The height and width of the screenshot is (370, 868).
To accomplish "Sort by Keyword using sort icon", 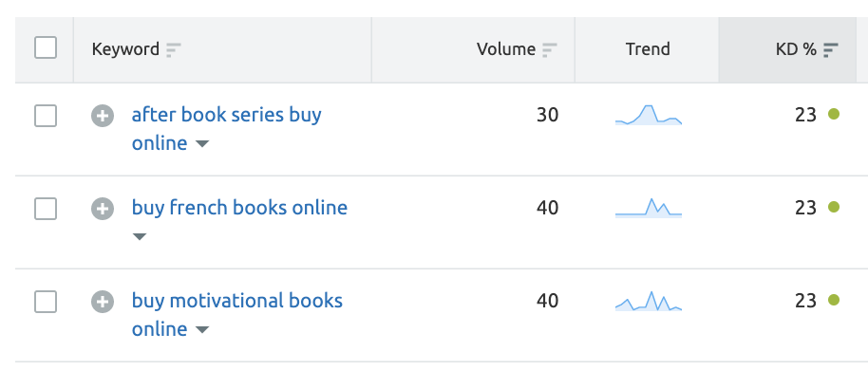I will pos(173,49).
